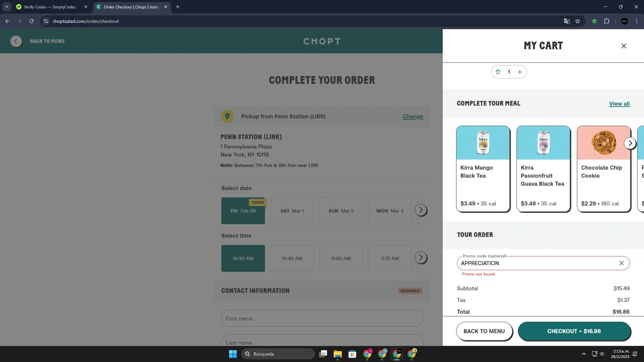Open network settings in system tray
The image size is (644, 362).
pyautogui.click(x=594, y=354)
